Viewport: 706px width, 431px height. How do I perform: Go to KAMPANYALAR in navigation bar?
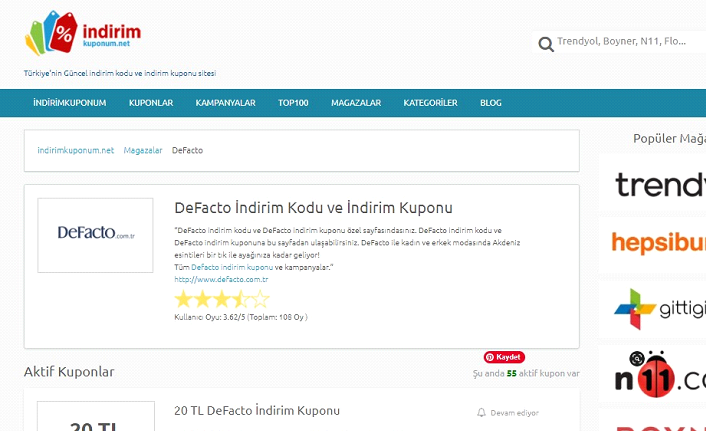[225, 103]
